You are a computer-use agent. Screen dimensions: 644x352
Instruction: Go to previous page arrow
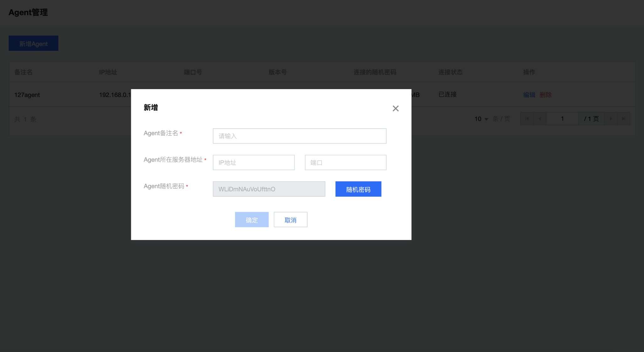pos(540,119)
